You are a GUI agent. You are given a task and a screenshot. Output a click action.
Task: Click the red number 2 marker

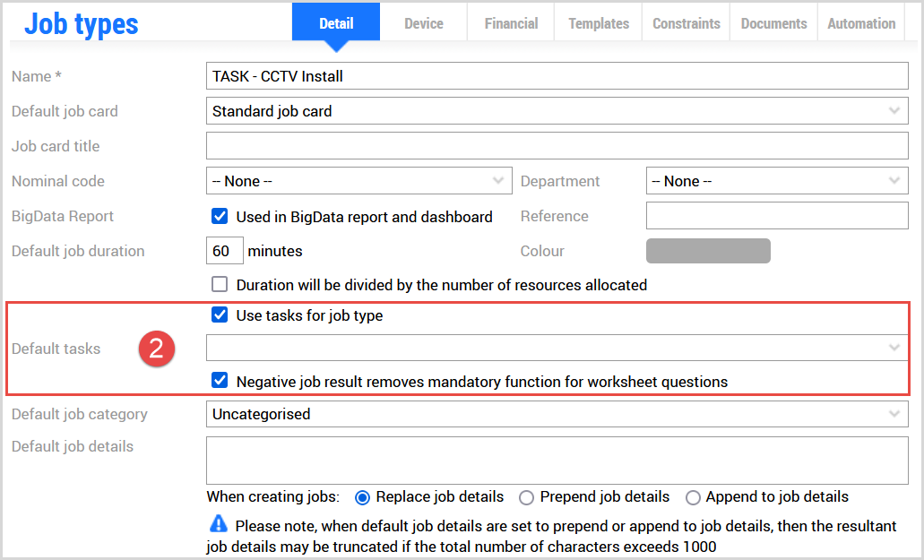click(156, 349)
